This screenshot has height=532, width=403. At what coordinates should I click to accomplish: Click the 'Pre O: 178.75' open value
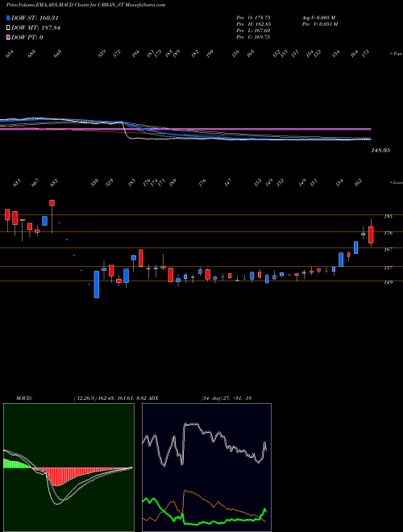253,17
